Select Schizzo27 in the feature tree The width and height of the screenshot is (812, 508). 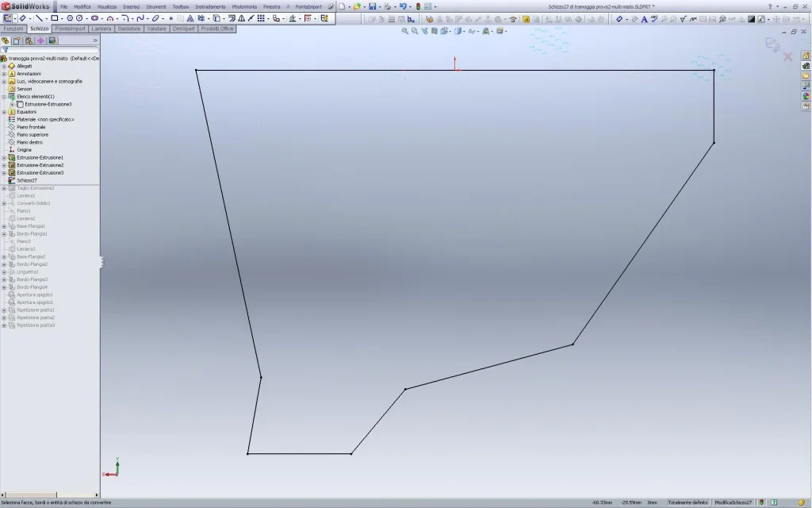click(x=27, y=180)
